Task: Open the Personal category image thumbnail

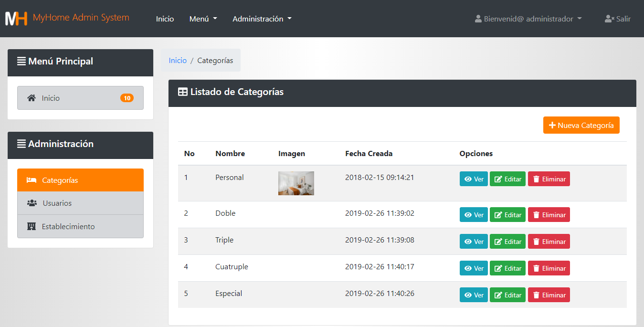Action: click(296, 183)
